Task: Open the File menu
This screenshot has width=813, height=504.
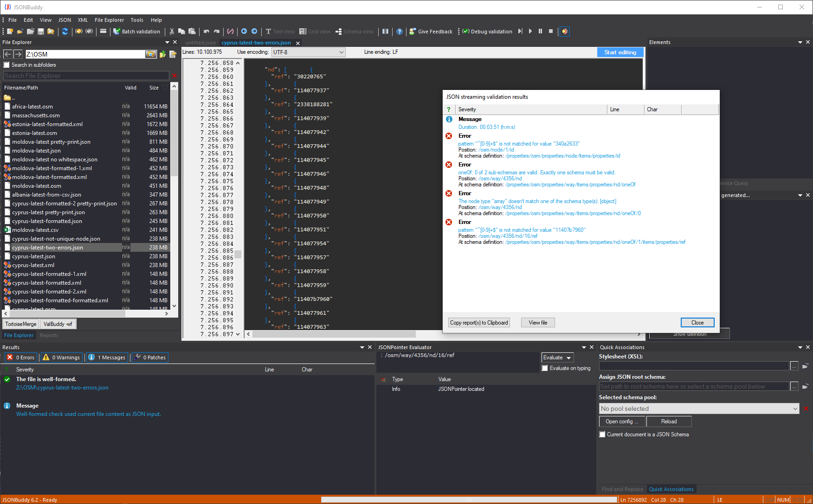Action: click(x=13, y=20)
